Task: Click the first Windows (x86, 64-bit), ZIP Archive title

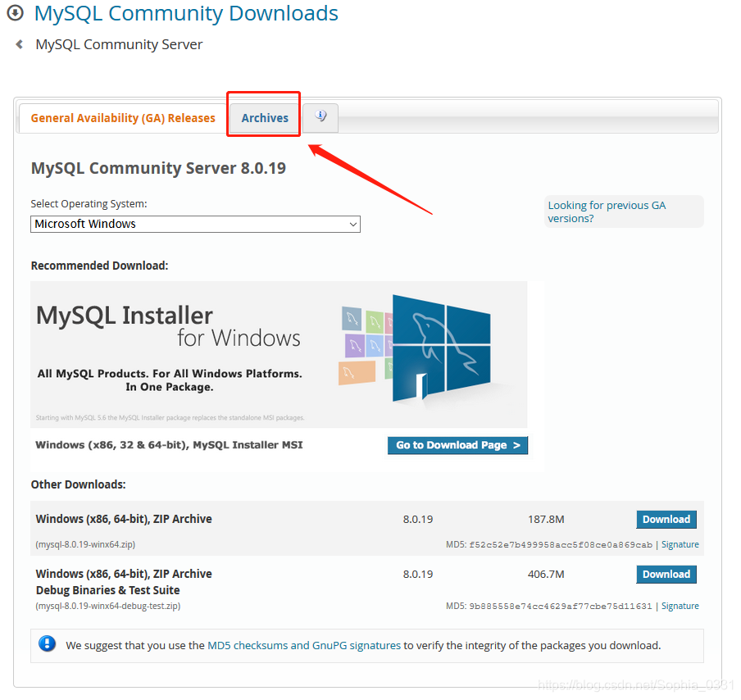Action: click(124, 519)
